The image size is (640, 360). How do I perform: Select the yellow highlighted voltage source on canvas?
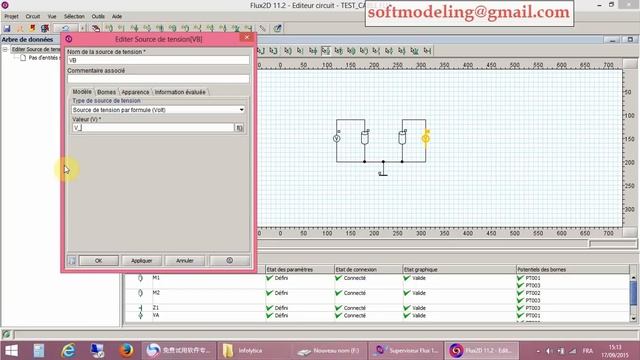coord(426,138)
